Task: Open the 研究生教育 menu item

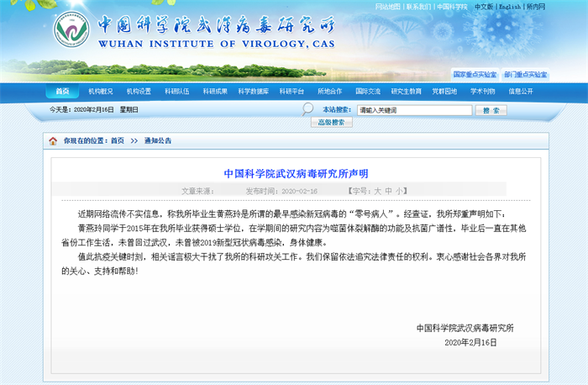Action: pos(406,91)
